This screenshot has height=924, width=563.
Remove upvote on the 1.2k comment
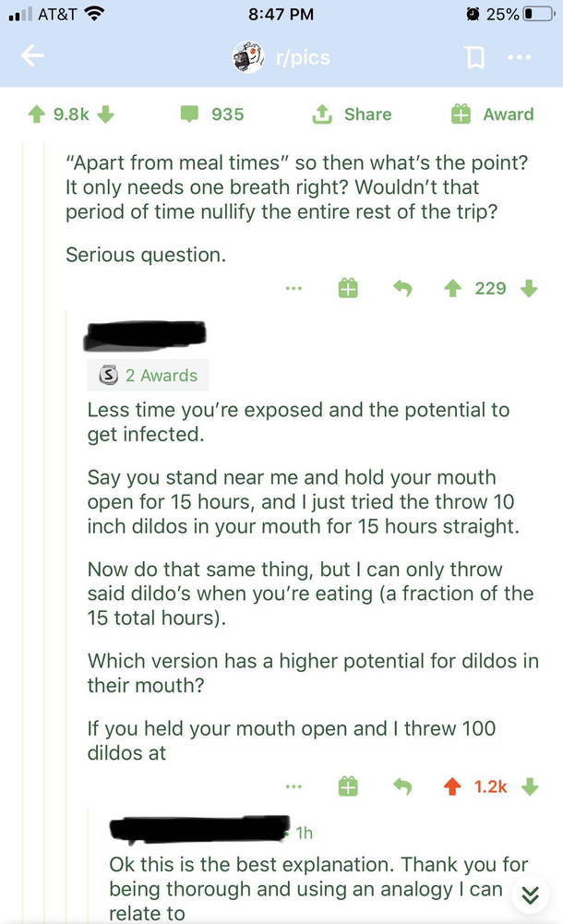pos(452,786)
